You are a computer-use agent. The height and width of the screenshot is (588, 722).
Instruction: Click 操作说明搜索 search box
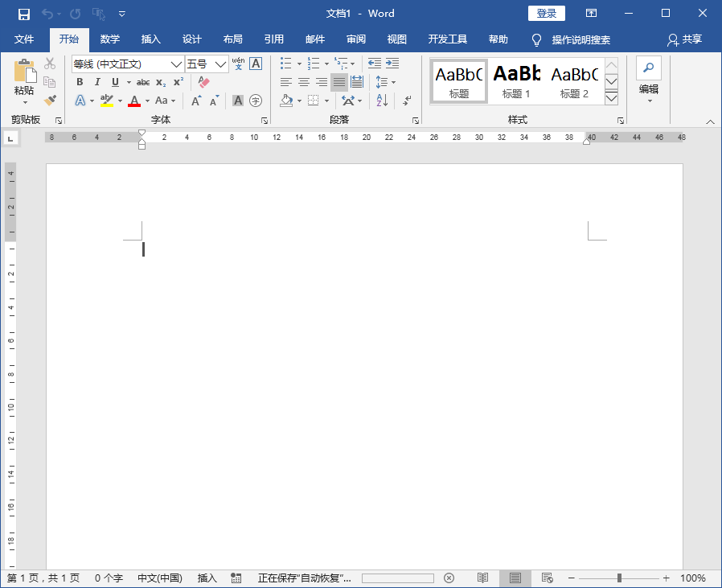pyautogui.click(x=581, y=39)
